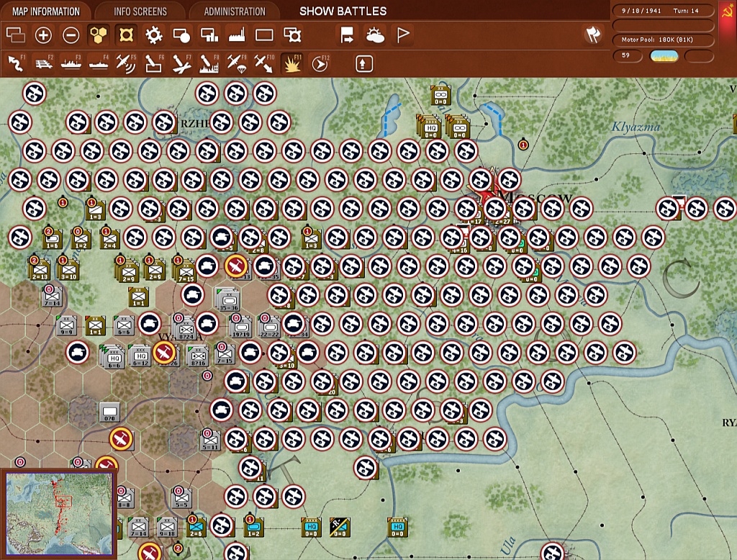Select the F2 rail mode
The height and width of the screenshot is (560, 737).
[44, 63]
